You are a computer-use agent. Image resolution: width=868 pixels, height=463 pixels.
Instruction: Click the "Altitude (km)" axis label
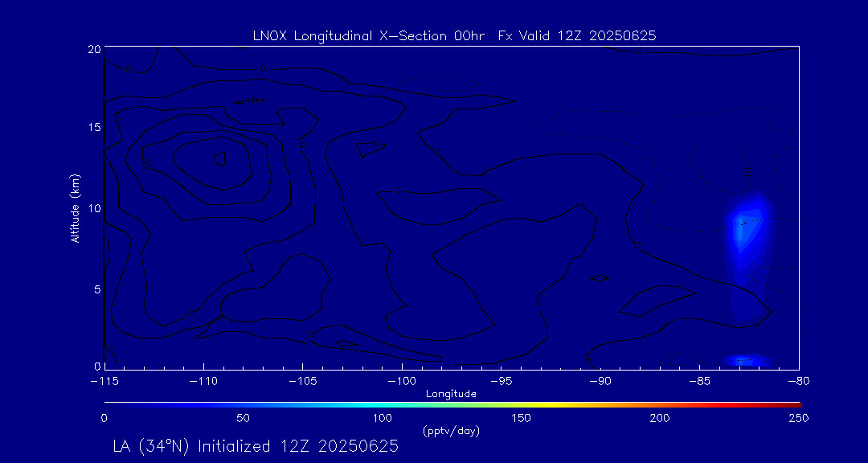(75, 207)
